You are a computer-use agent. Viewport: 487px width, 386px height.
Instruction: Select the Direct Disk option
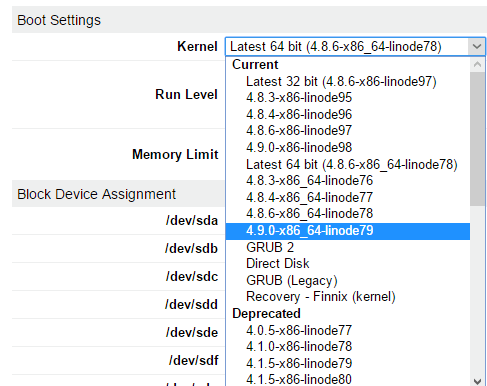click(348, 264)
